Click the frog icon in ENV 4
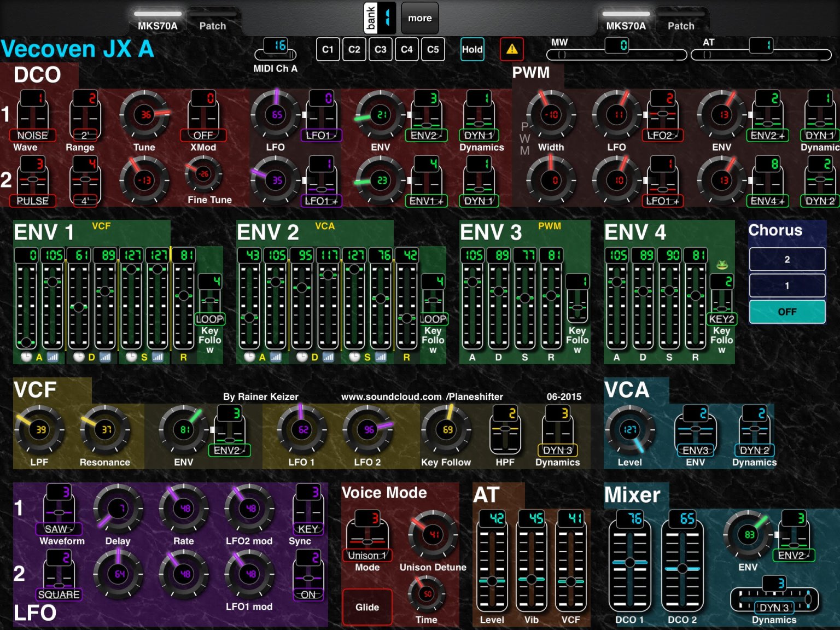This screenshot has width=840, height=630. 722,265
